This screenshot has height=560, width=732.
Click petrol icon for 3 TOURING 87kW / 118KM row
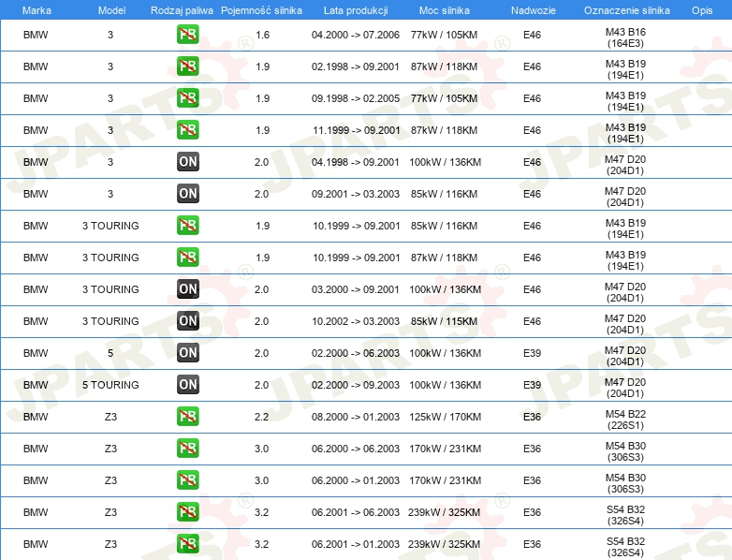point(187,258)
